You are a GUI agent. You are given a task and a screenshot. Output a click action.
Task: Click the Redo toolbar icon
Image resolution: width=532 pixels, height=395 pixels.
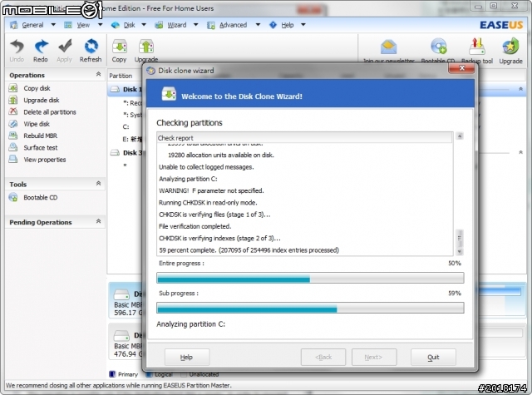(x=41, y=47)
